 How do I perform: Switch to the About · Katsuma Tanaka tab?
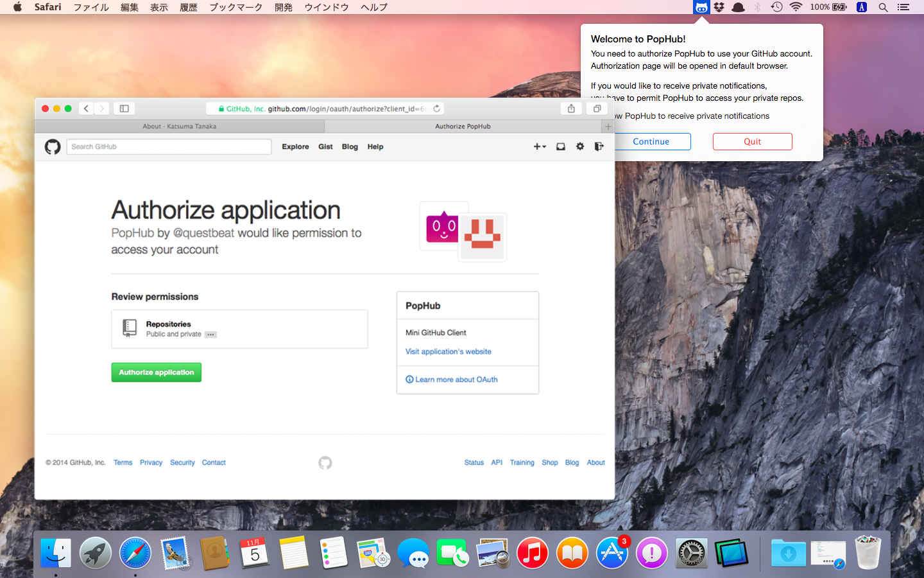coord(180,127)
